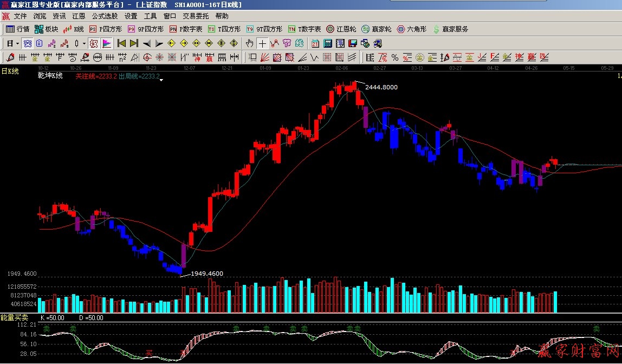Expand the 日 period dropdown arrow
This screenshot has width=622, height=364.
(x=17, y=43)
